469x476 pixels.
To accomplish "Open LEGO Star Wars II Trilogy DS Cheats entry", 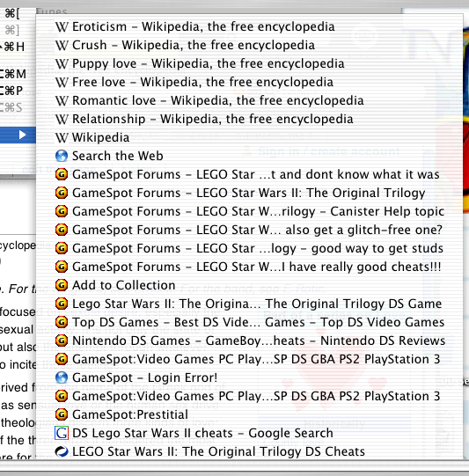I will [250, 452].
